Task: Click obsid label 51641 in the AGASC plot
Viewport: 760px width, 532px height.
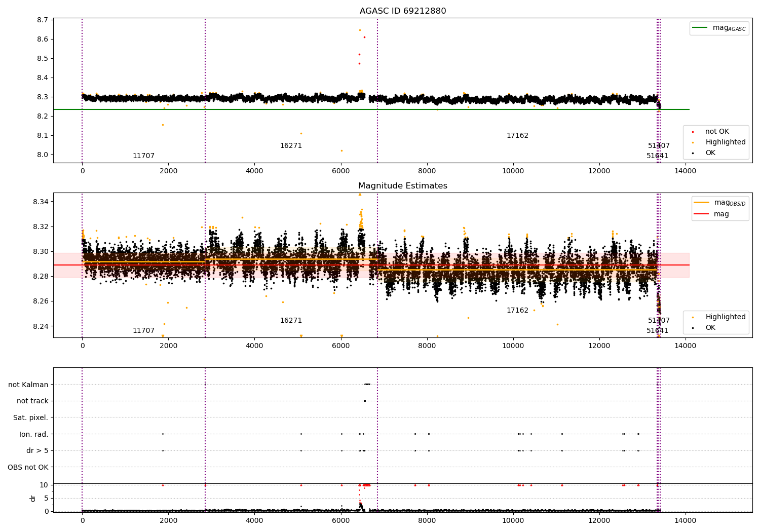Action: (657, 156)
